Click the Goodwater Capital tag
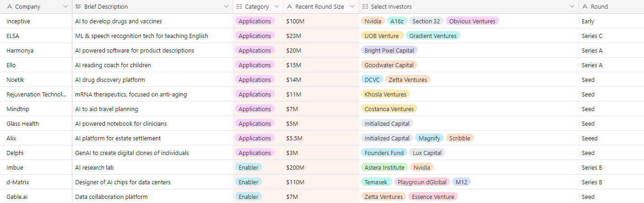644x203 pixels. (389, 65)
